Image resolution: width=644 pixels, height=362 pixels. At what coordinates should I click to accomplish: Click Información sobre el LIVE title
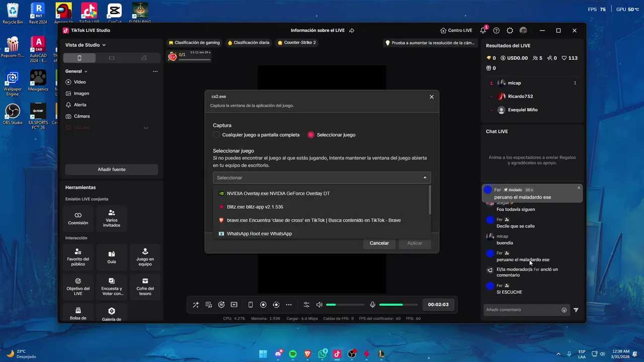pos(317,30)
